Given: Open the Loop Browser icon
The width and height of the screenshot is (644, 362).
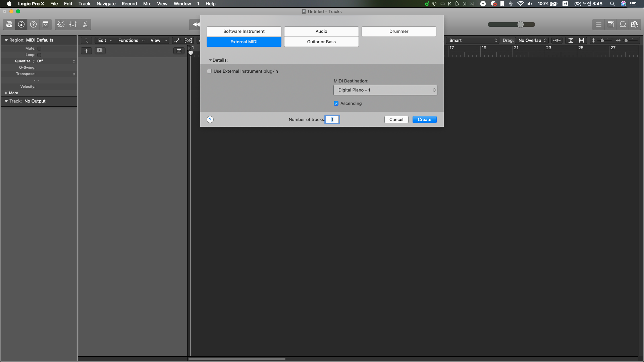Looking at the screenshot, I should point(623,24).
